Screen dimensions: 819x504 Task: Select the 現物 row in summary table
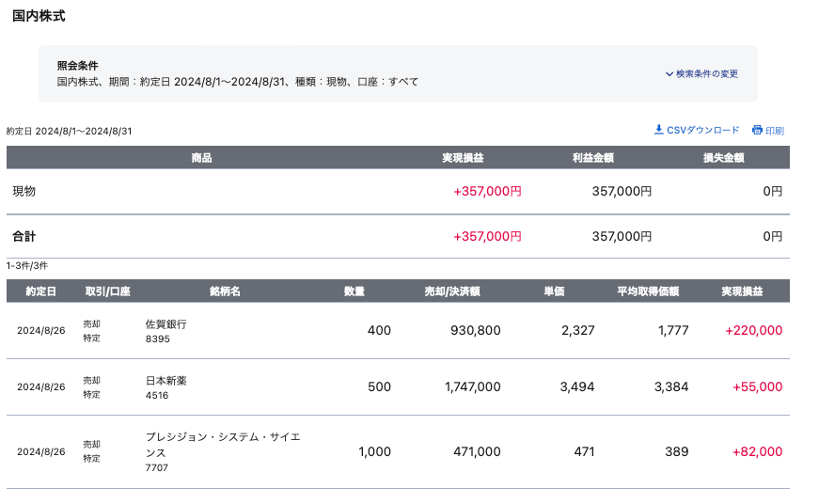coord(24,191)
